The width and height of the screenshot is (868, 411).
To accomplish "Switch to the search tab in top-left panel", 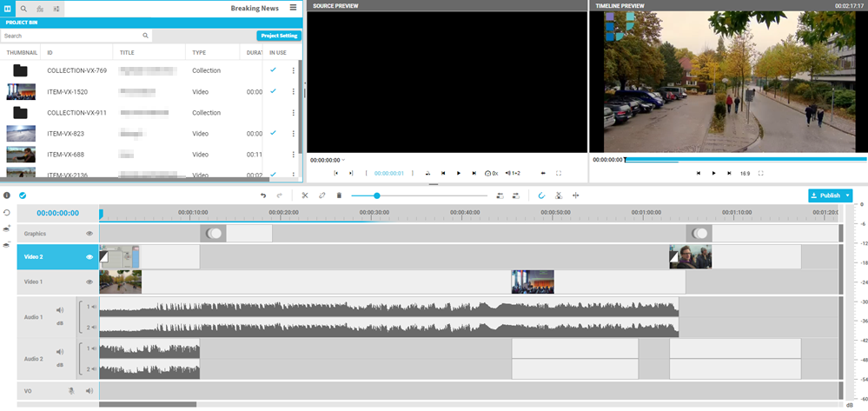I will [x=24, y=8].
